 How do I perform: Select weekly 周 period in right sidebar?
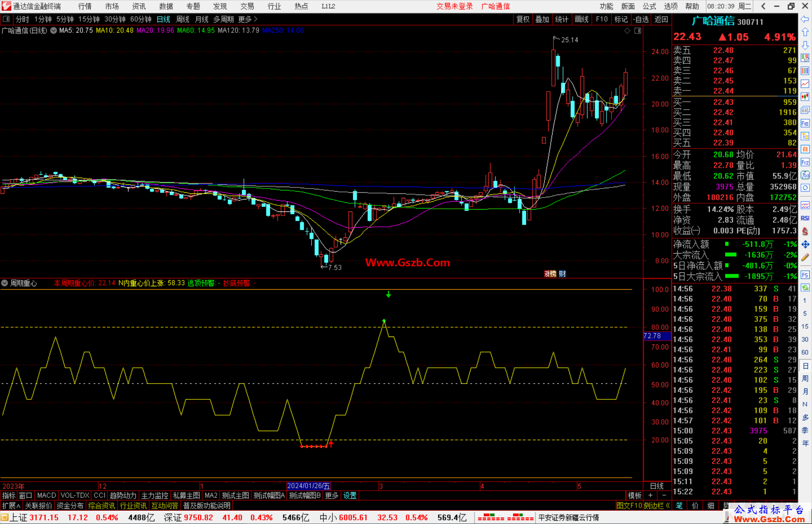[805, 378]
